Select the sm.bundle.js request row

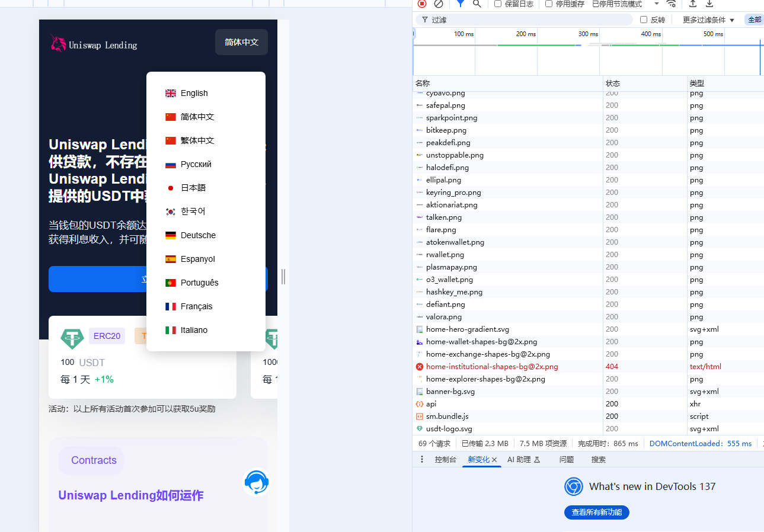588,416
